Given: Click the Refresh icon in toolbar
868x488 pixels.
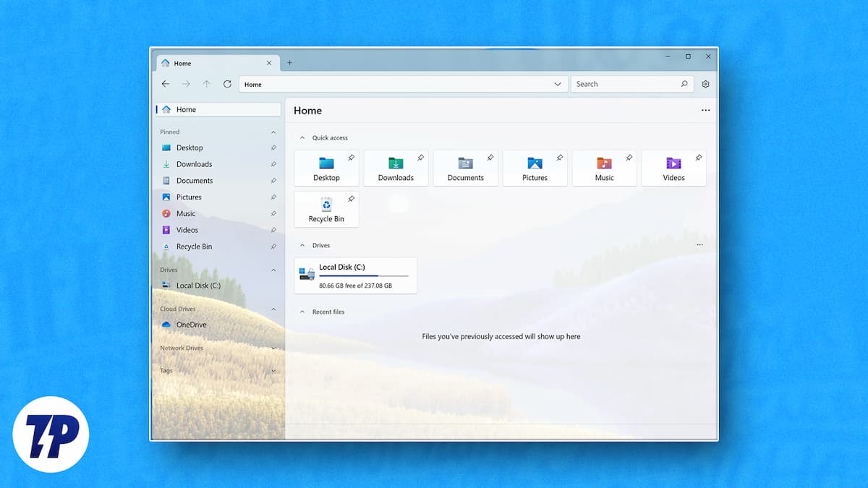Looking at the screenshot, I should [x=227, y=84].
